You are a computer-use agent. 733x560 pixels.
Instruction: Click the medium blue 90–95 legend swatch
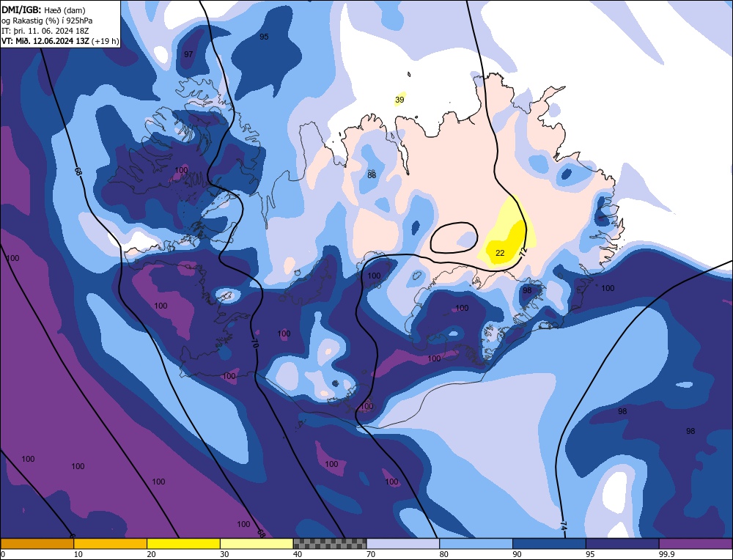pos(549,543)
